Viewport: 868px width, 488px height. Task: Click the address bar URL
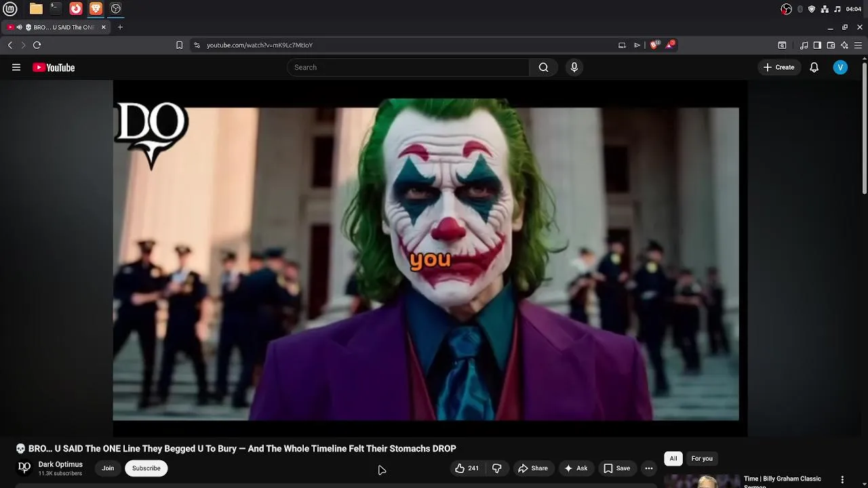tap(260, 45)
